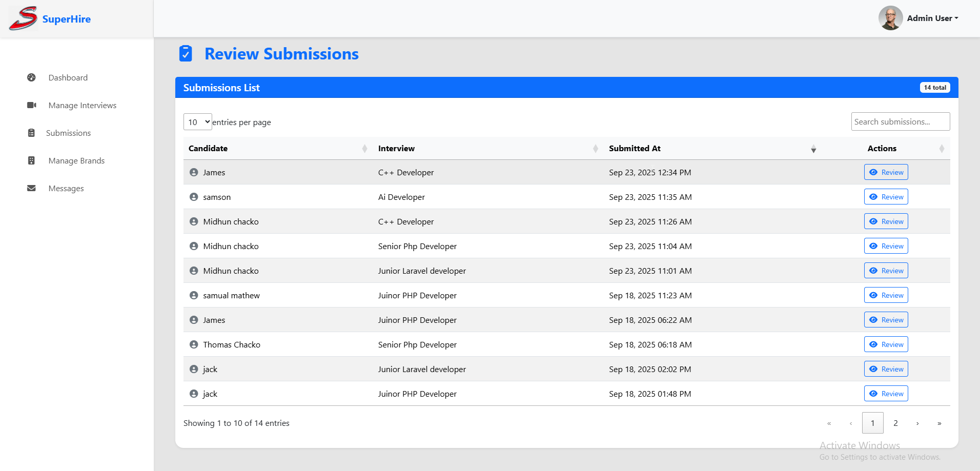Open Manage Interviews in the sidebar
Image resolution: width=980 pixels, height=471 pixels.
click(82, 105)
